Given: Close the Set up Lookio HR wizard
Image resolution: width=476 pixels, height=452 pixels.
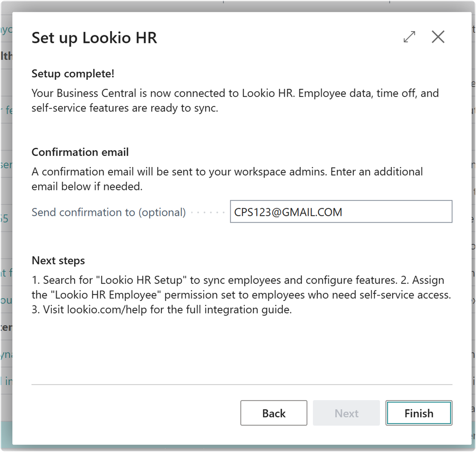Looking at the screenshot, I should [438, 37].
